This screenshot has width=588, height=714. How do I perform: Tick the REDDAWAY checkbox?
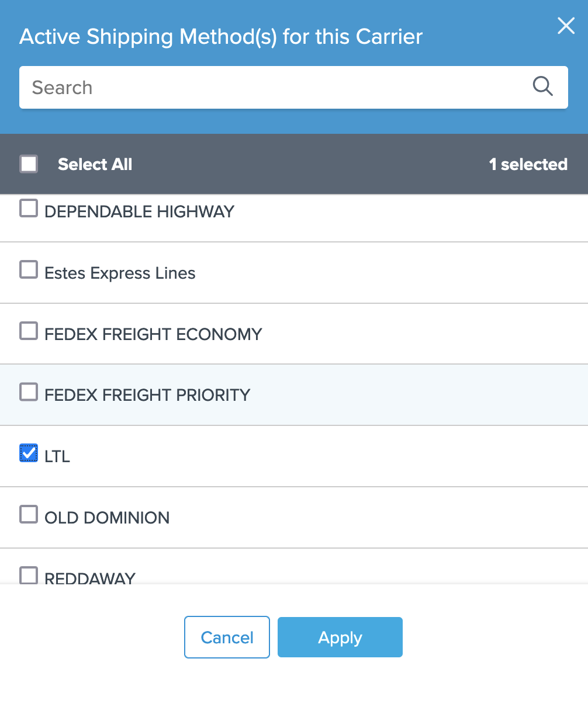29,576
